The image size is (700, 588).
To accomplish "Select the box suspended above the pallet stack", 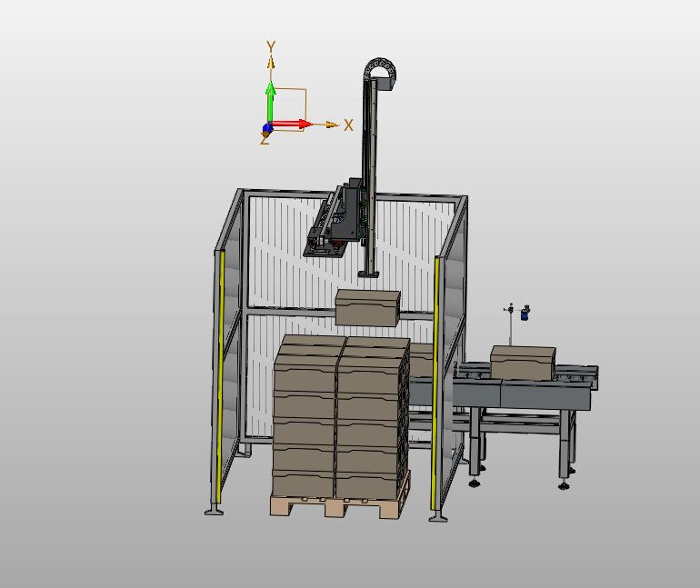I will 367,308.
